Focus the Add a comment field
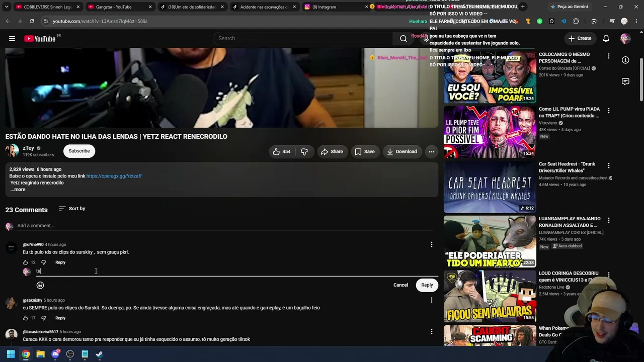The width and height of the screenshot is (644, 362). [x=225, y=226]
